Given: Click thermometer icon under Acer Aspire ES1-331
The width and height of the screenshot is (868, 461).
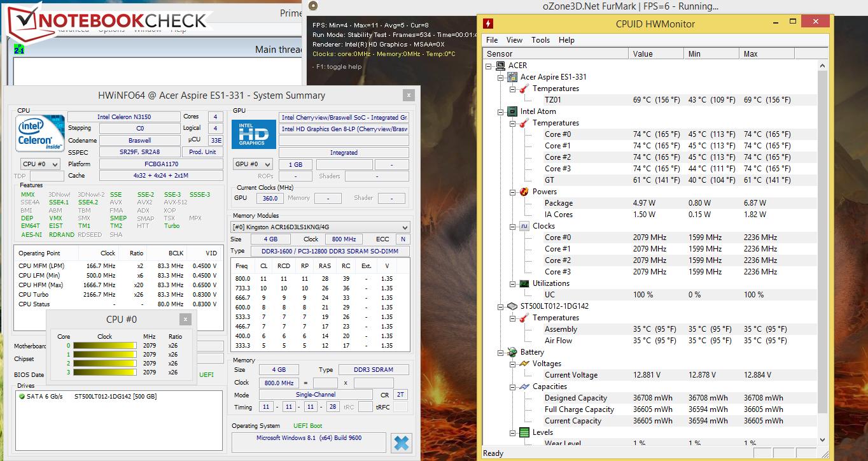Looking at the screenshot, I should 524,89.
